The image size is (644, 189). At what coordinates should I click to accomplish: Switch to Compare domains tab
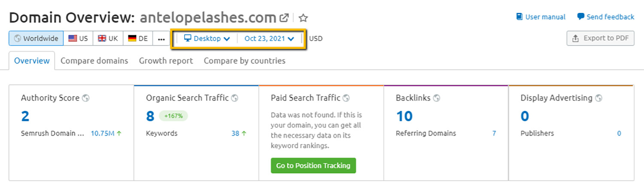(94, 61)
